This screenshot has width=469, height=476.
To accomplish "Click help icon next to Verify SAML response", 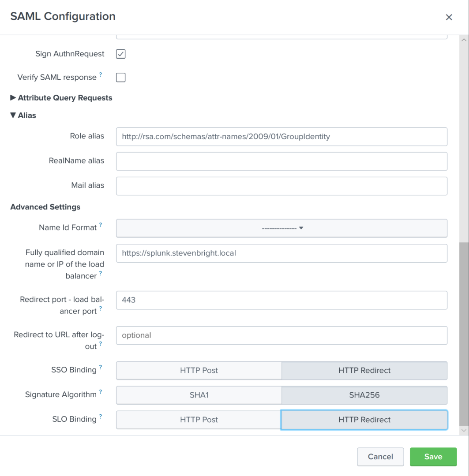I will coord(101,75).
